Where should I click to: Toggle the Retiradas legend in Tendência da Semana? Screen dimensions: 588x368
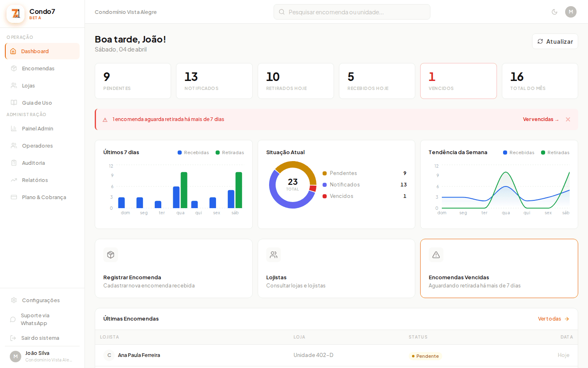[555, 152]
